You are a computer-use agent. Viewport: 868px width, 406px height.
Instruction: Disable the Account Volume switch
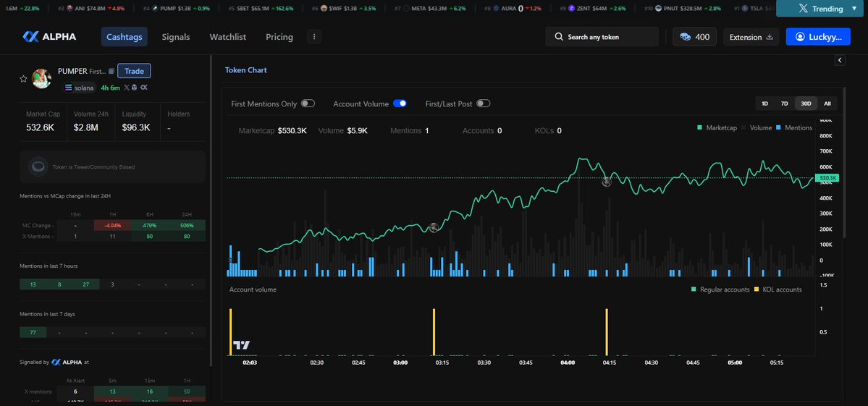[x=400, y=103]
